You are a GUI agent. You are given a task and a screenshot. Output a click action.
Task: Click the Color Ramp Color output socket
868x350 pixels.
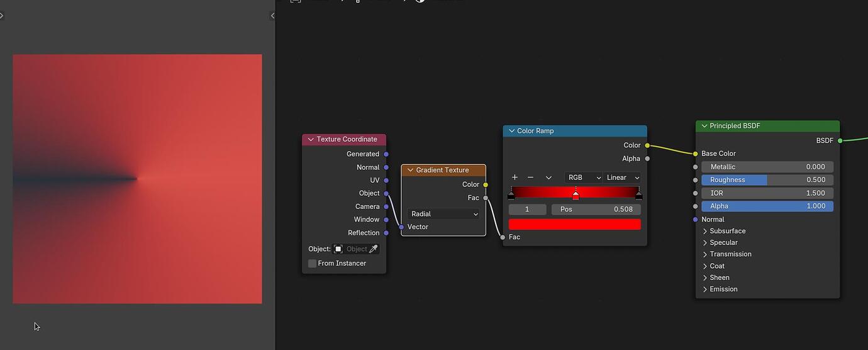coord(647,145)
